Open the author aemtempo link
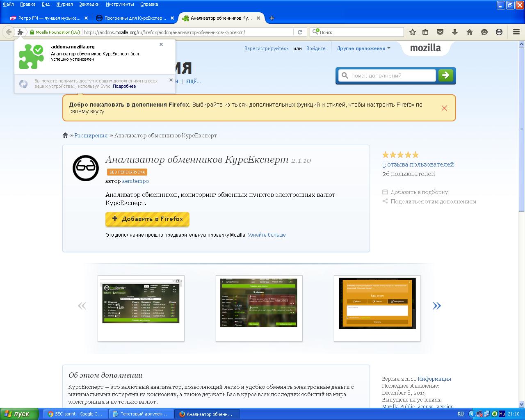The width and height of the screenshot is (525, 420). (x=135, y=181)
